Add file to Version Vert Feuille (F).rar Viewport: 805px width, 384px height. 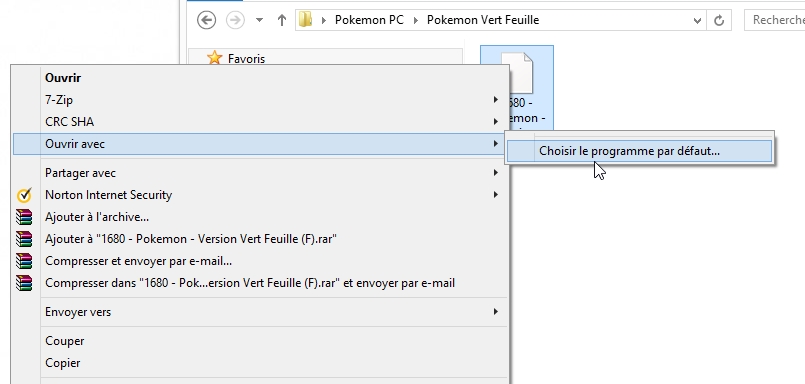[261, 239]
